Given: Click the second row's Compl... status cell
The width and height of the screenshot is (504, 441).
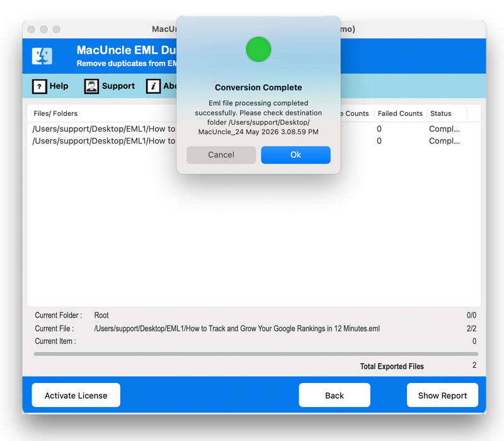Looking at the screenshot, I should point(445,140).
